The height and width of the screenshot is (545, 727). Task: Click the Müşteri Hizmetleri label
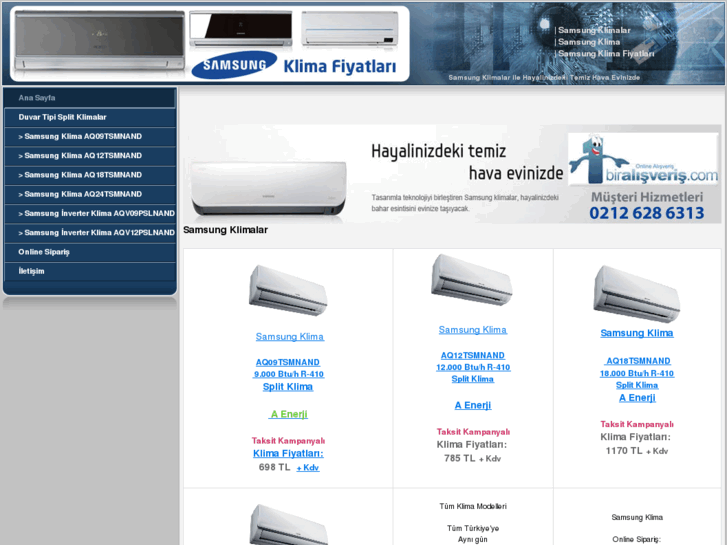[x=647, y=197]
